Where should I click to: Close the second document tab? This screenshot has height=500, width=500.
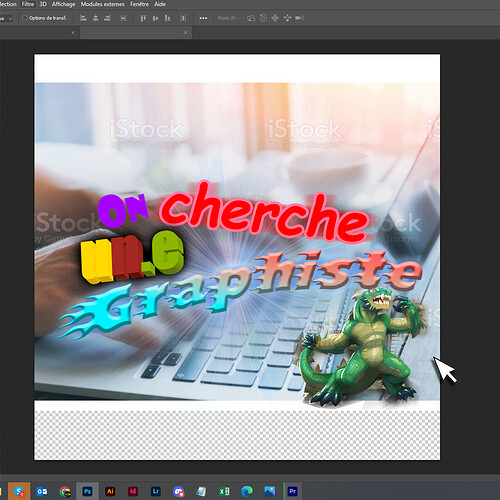tap(185, 33)
